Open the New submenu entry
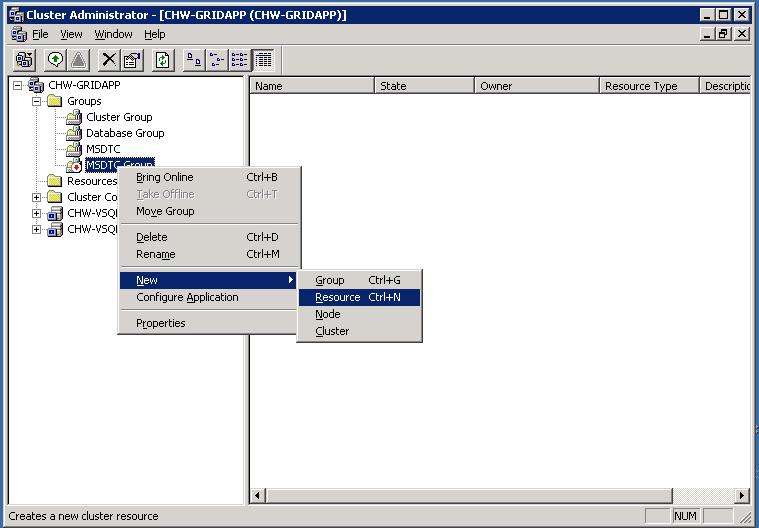 209,280
